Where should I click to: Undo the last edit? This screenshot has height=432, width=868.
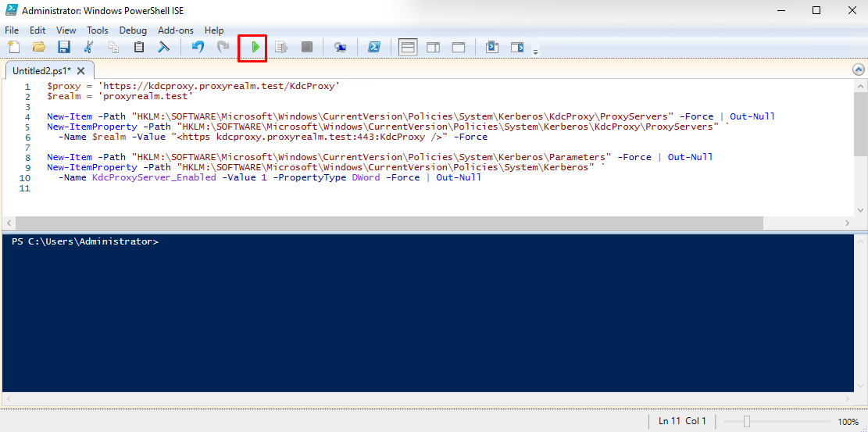(198, 47)
